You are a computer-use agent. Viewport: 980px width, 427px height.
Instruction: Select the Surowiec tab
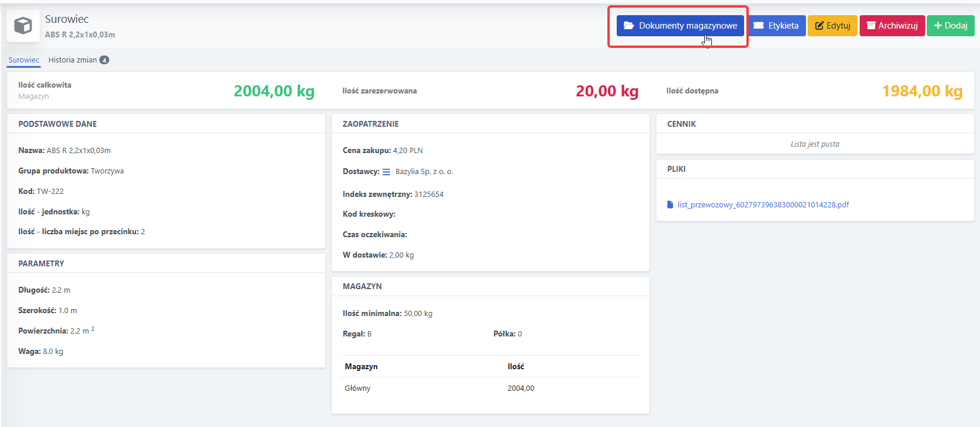24,60
